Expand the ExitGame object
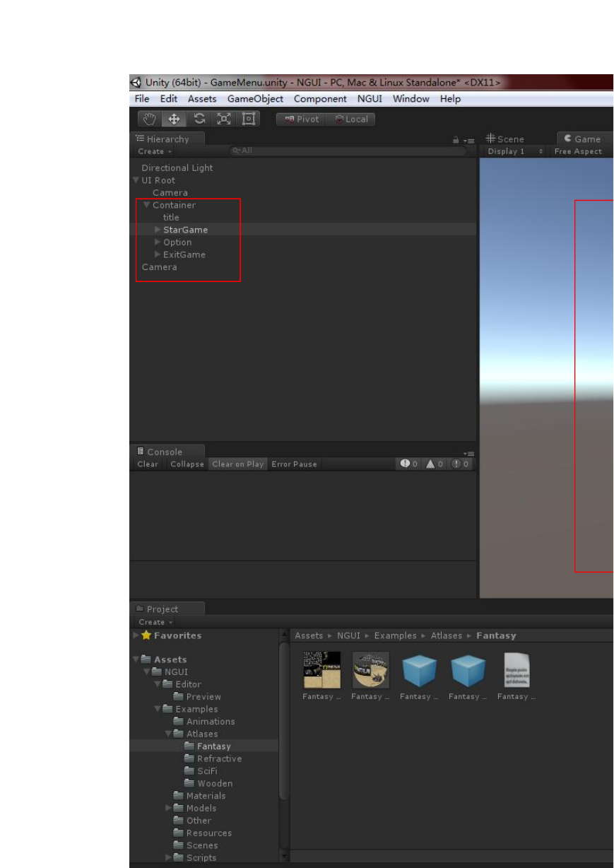Screen dimensions: 614x868 click(158, 254)
